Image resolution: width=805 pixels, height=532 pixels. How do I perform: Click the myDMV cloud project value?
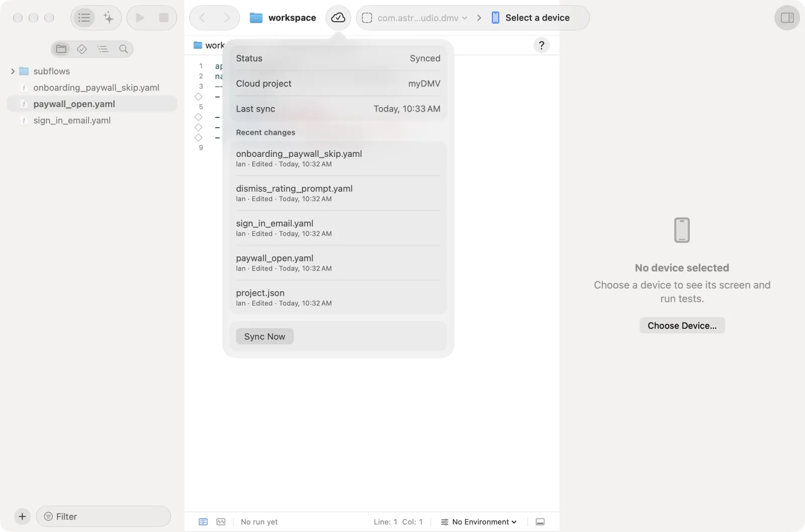point(424,83)
